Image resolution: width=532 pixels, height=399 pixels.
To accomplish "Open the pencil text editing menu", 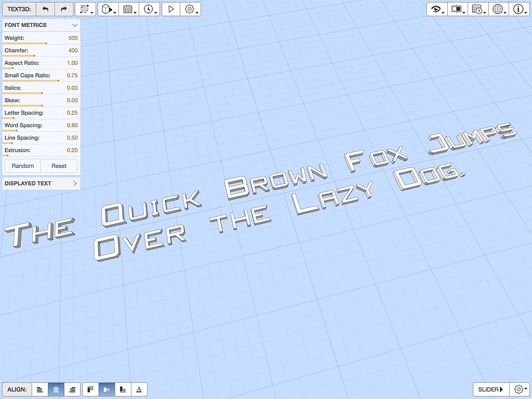I will coord(86,9).
